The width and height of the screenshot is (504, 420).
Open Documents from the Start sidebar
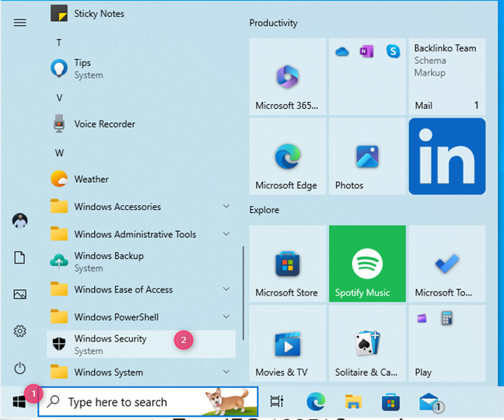coord(20,257)
